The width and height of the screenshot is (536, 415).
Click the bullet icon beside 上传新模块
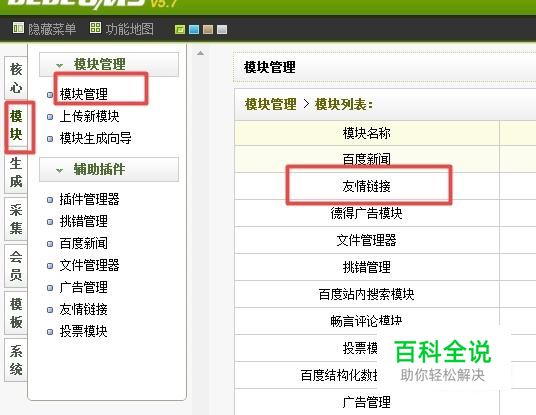point(50,117)
